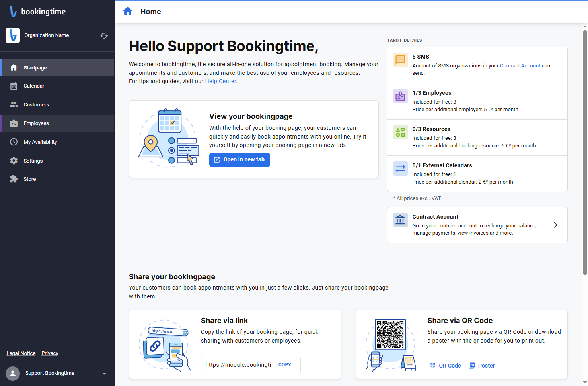
Task: Click the booking page URL field
Action: (x=238, y=365)
